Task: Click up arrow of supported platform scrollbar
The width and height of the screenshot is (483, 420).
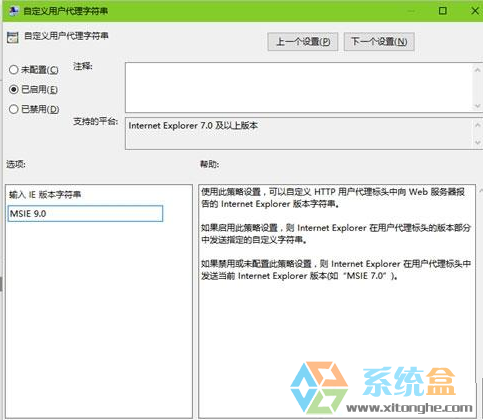Action: click(477, 125)
